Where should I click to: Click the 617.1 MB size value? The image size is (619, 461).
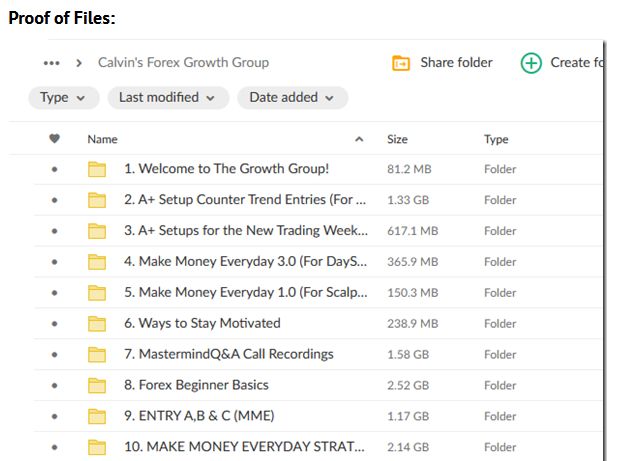point(413,231)
